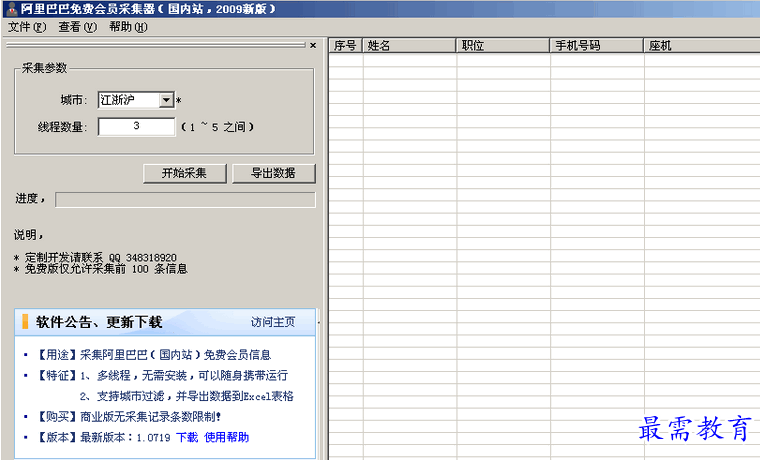
Task: Click the 采集参数 group label
Action: click(x=45, y=68)
